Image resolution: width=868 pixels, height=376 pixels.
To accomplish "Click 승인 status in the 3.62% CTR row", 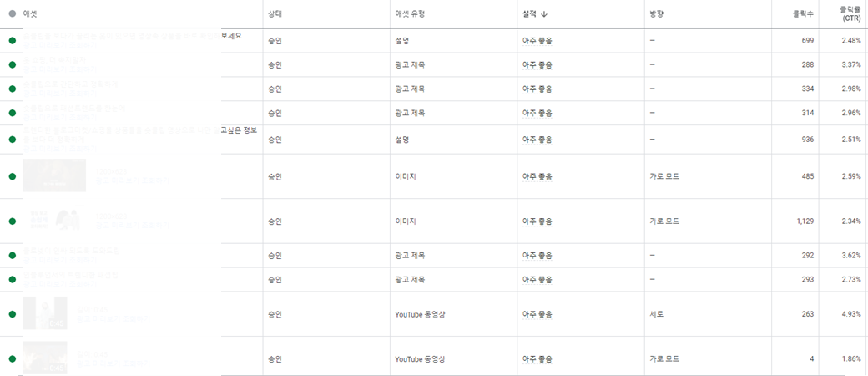I will pos(275,255).
